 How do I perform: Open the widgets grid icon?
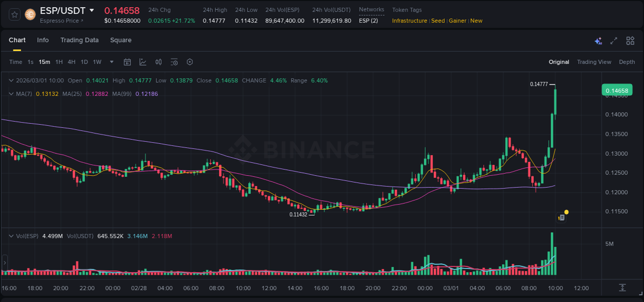pyautogui.click(x=630, y=40)
